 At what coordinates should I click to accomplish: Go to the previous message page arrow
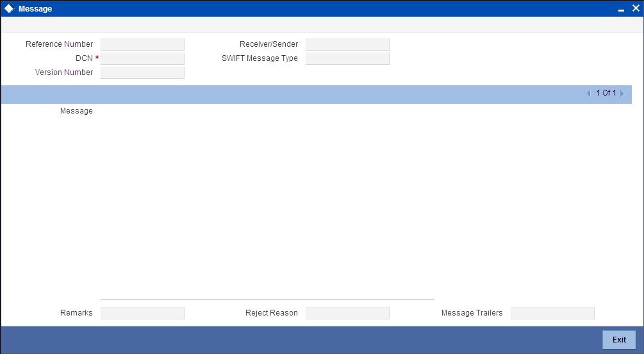[x=588, y=94]
